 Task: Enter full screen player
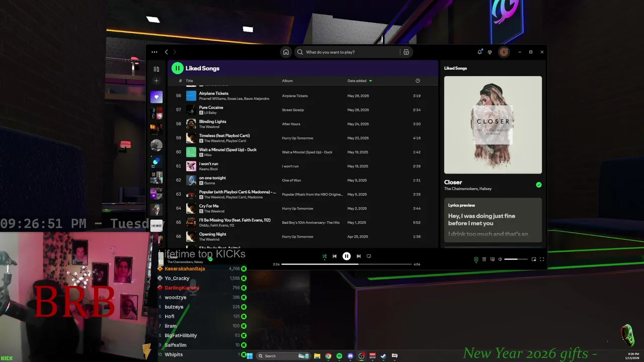(542, 259)
